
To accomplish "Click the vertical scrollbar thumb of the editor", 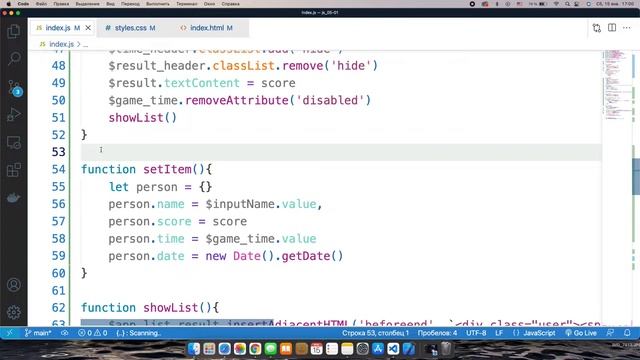I will pyautogui.click(x=636, y=176).
